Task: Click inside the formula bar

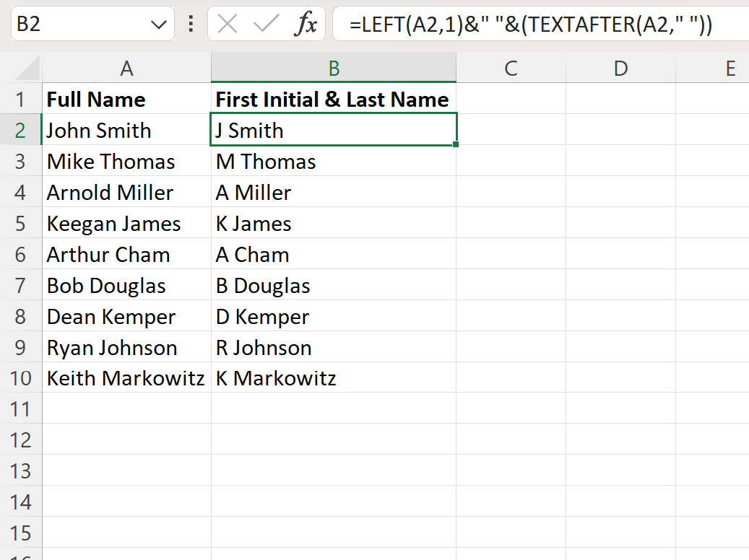Action: [506, 24]
